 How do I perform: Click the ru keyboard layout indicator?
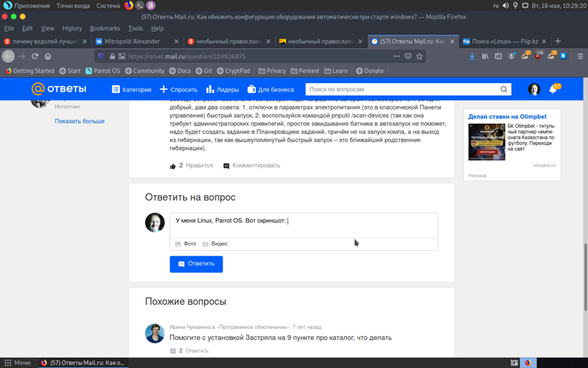495,5
